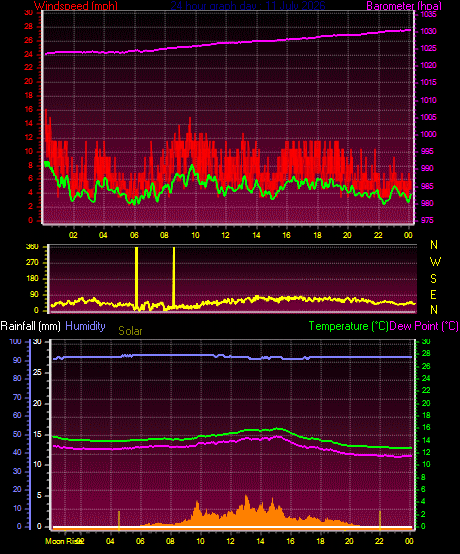Click the 1005 value on barometer axis
This screenshot has width=460, height=554.
pyautogui.click(x=428, y=117)
